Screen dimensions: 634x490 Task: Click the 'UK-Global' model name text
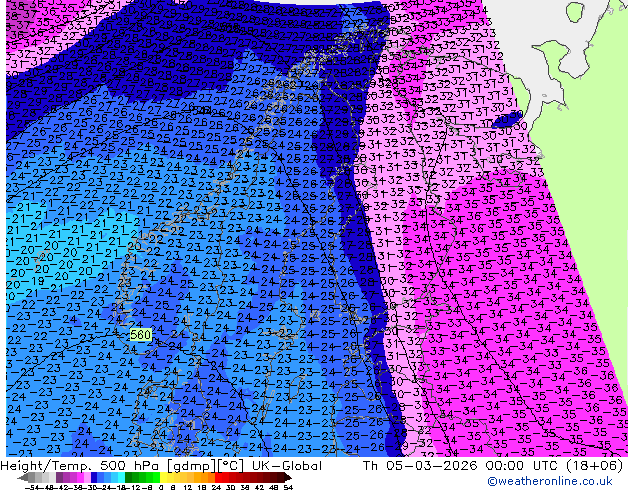[x=287, y=466]
